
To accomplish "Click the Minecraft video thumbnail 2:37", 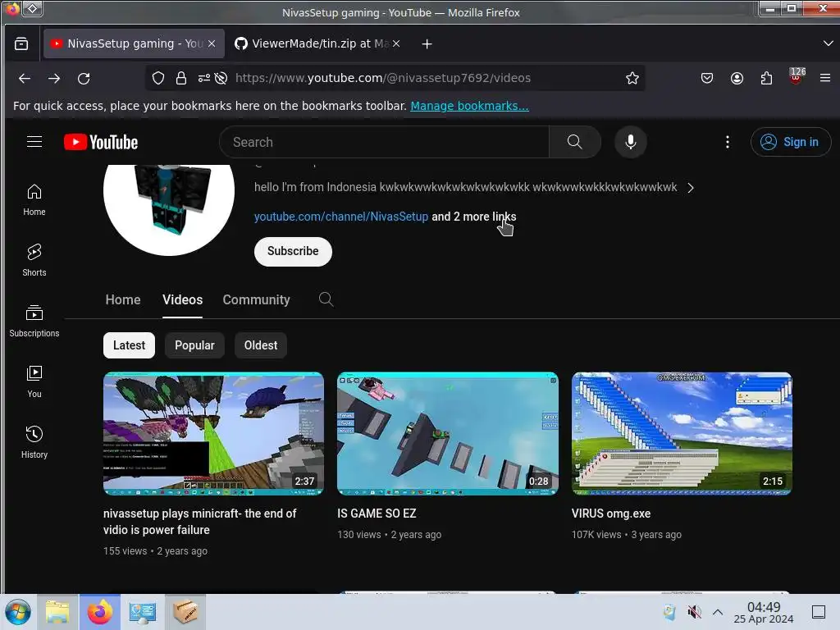I will (x=214, y=433).
